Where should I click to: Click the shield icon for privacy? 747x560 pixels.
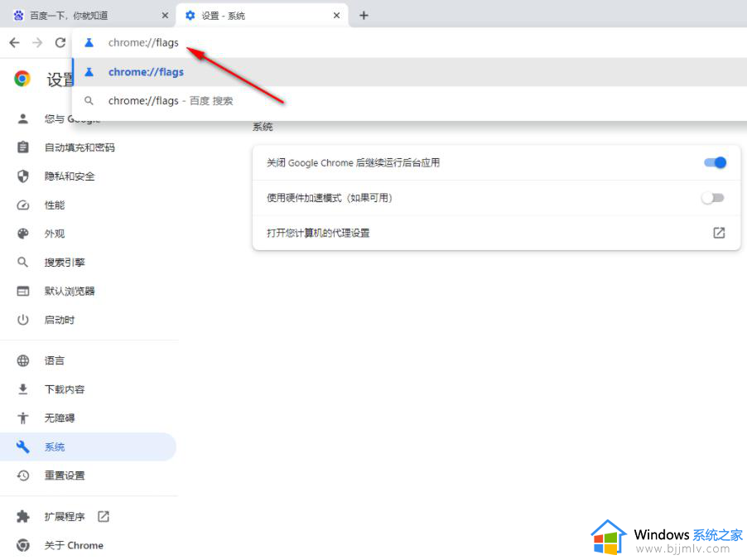tap(23, 176)
